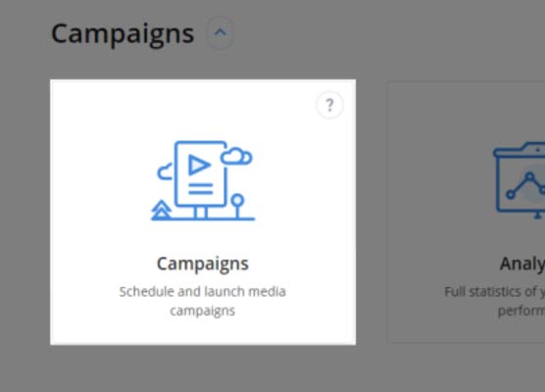Select the dimmed Analytics card
Viewport: 545px width, 392px height.
pos(466,212)
